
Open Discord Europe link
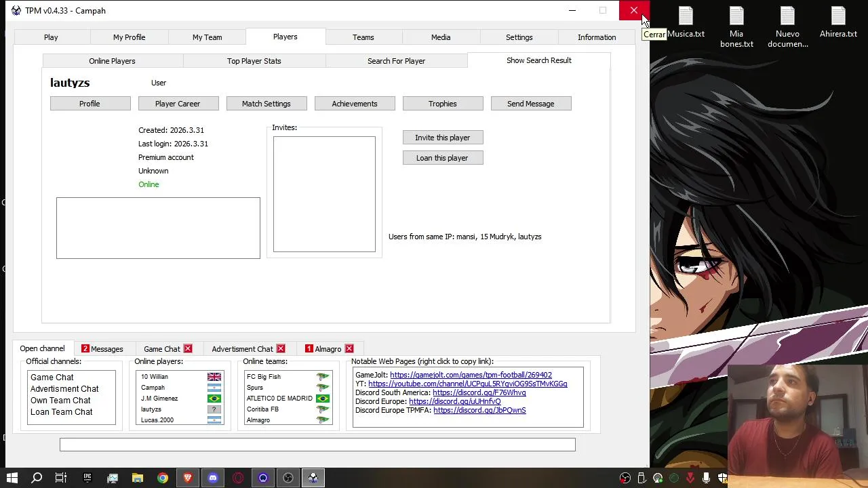[455, 401]
